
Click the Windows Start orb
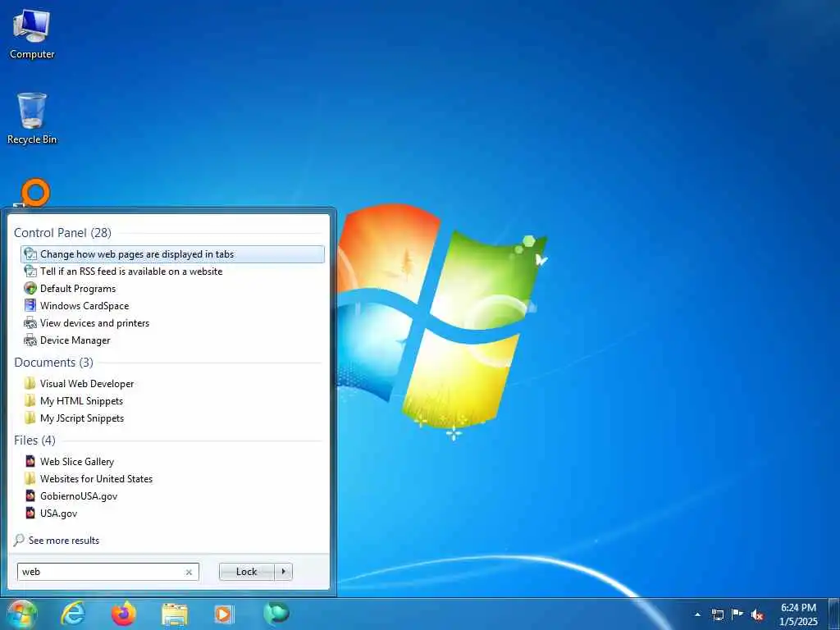click(21, 614)
